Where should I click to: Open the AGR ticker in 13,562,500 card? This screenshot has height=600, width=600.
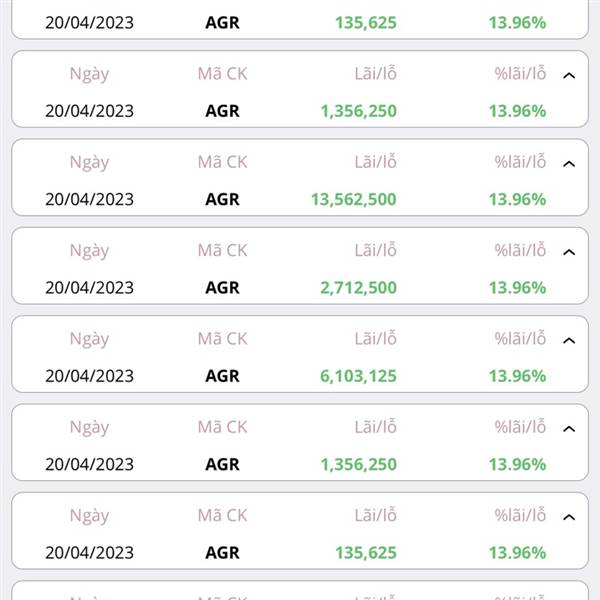coord(222,199)
